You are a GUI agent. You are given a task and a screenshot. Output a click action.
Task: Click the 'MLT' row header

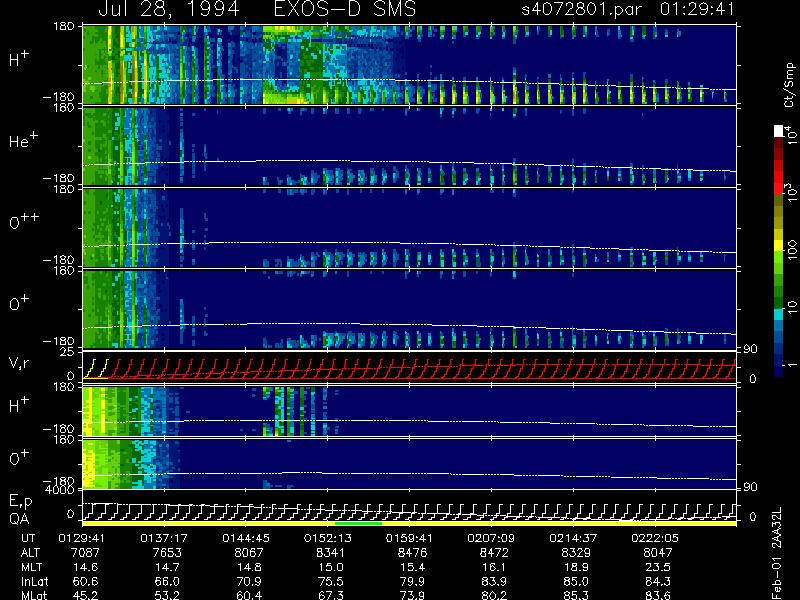31,567
